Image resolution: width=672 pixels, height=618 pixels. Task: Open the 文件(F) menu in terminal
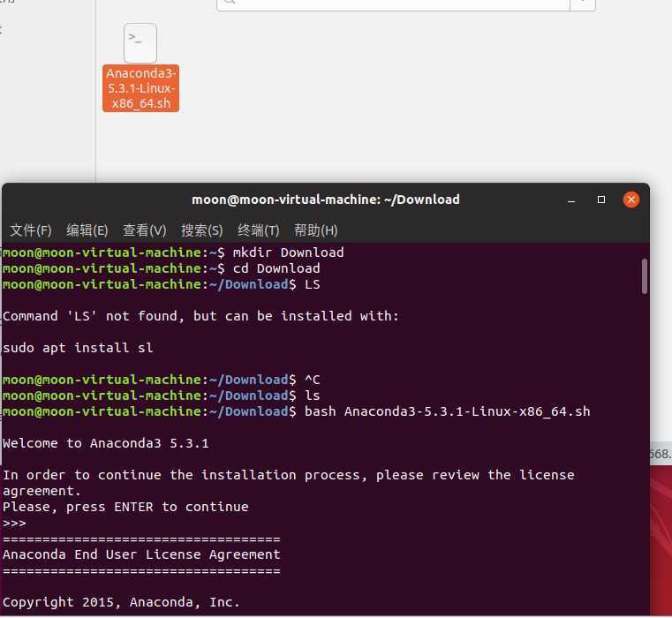click(x=31, y=230)
